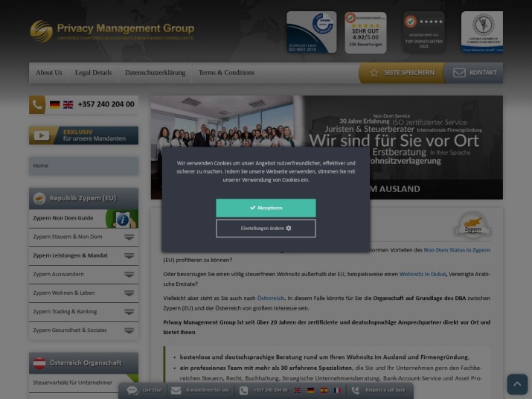Image resolution: width=532 pixels, height=399 pixels.
Task: Open the ISO 9001:2015 certification badge
Action: [312, 32]
